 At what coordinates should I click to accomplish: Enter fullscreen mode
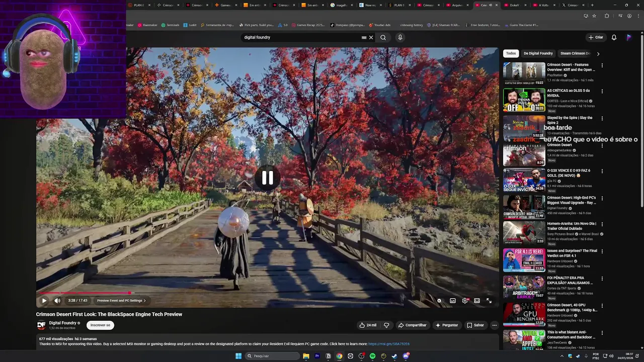pos(489,301)
